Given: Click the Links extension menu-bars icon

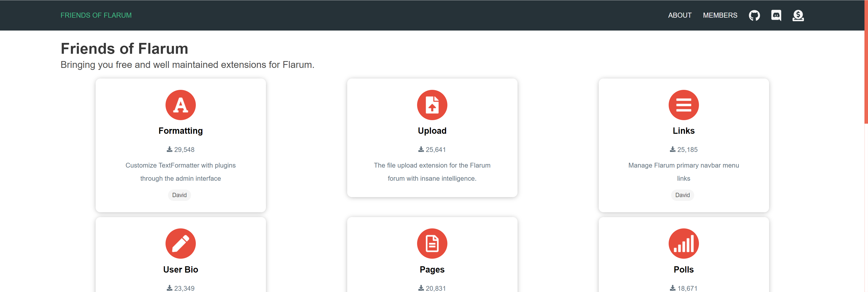Looking at the screenshot, I should coord(683,105).
